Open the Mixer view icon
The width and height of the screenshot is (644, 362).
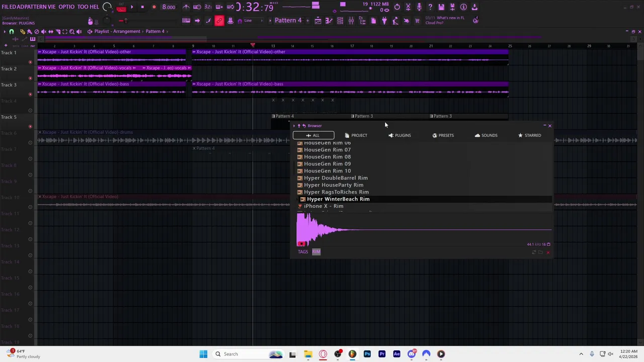pos(351,21)
